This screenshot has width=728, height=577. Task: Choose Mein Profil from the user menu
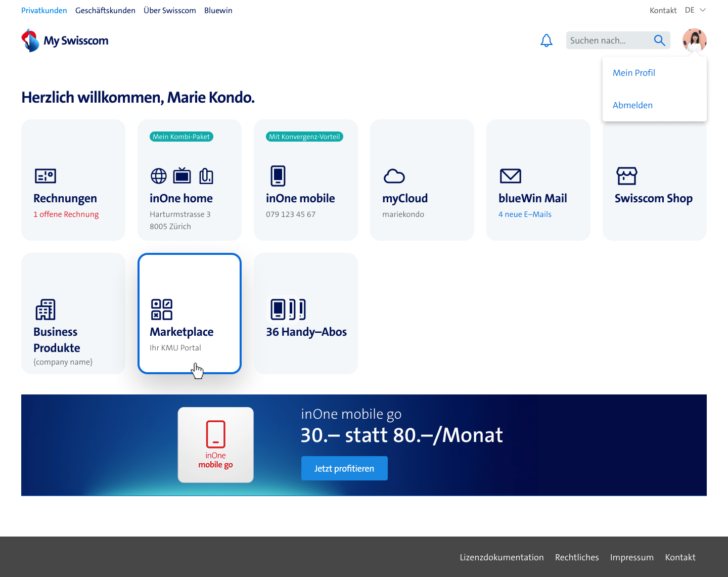click(634, 73)
